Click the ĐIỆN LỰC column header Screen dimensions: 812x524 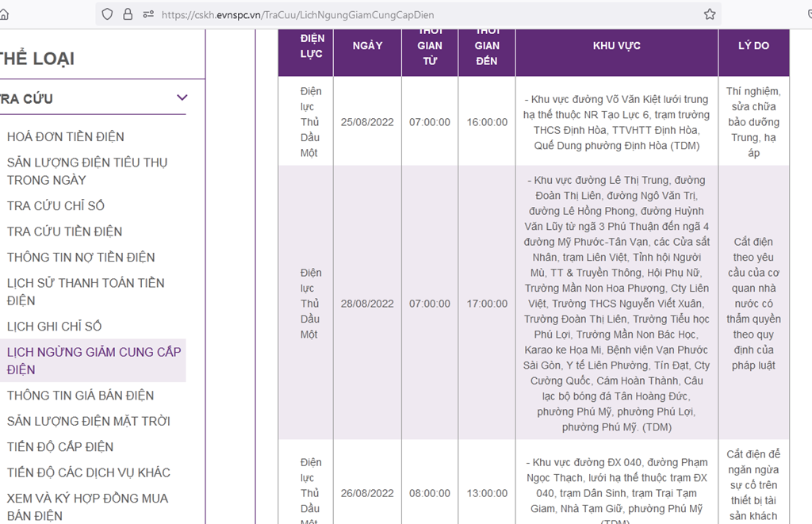click(305, 53)
